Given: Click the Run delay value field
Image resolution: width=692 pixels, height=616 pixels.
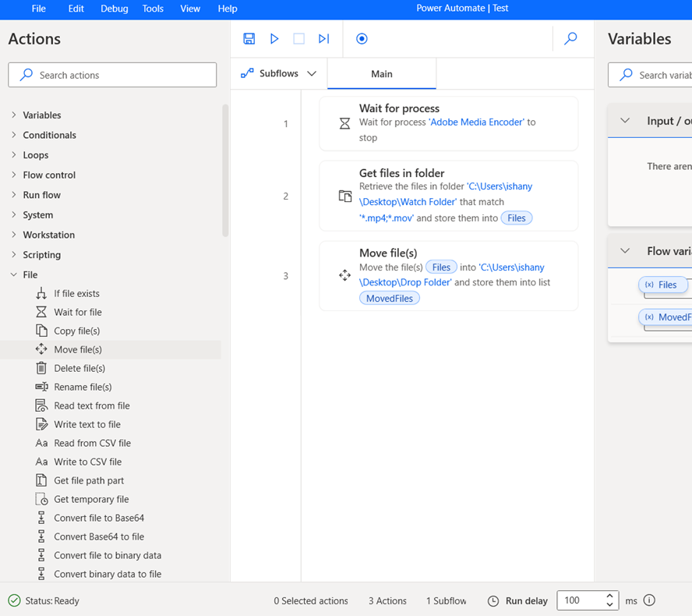Looking at the screenshot, I should pos(580,600).
